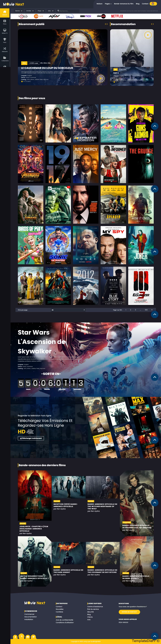
Task: Play the featured Cauchemar du Loup film
Action: point(101,78)
